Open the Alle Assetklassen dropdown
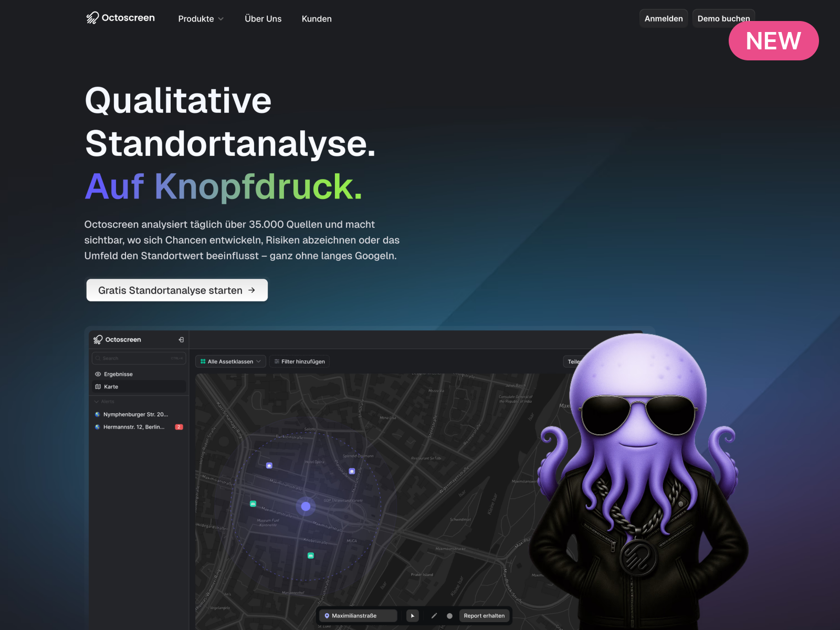This screenshot has height=630, width=840. [230, 361]
